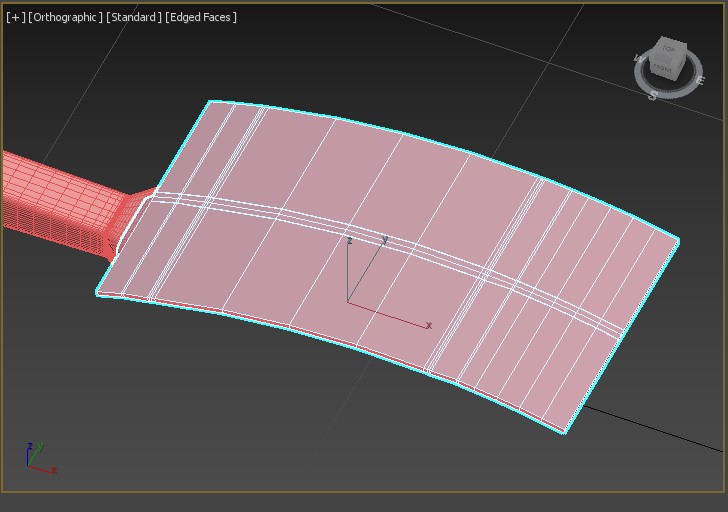Click the world axis tripod in viewport corner

(37, 459)
